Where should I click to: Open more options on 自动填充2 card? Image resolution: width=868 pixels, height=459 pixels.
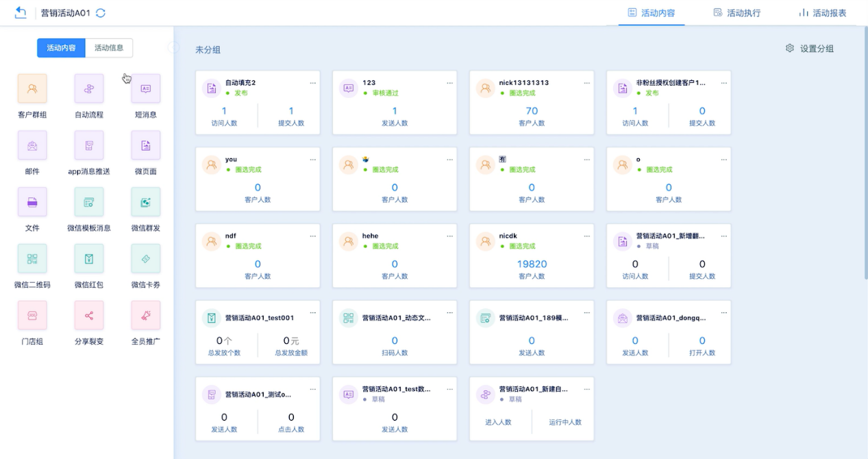pos(312,83)
